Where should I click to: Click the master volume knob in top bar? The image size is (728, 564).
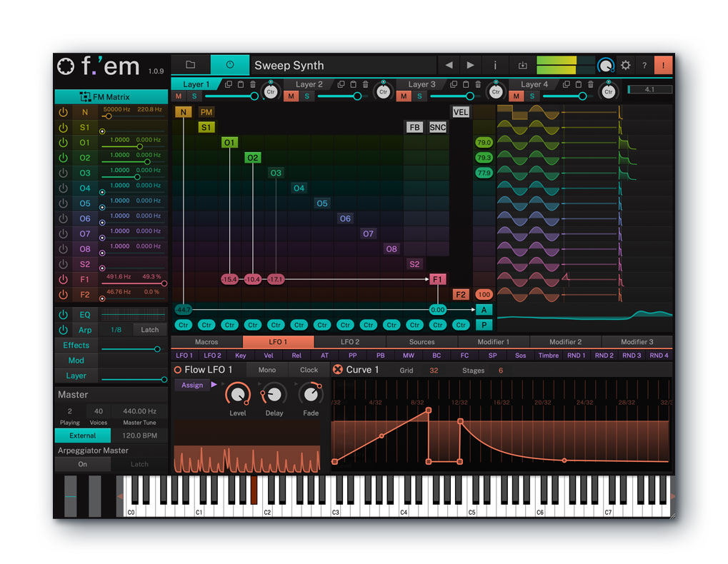(605, 66)
